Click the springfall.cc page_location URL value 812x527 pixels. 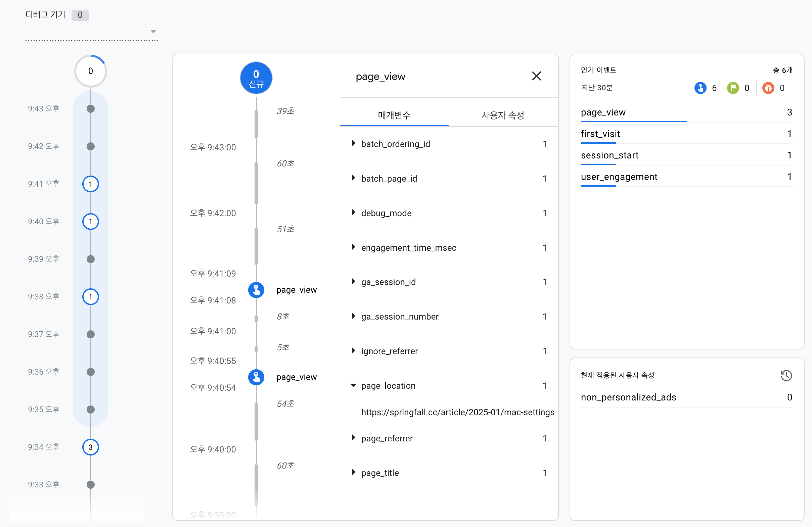(x=457, y=412)
